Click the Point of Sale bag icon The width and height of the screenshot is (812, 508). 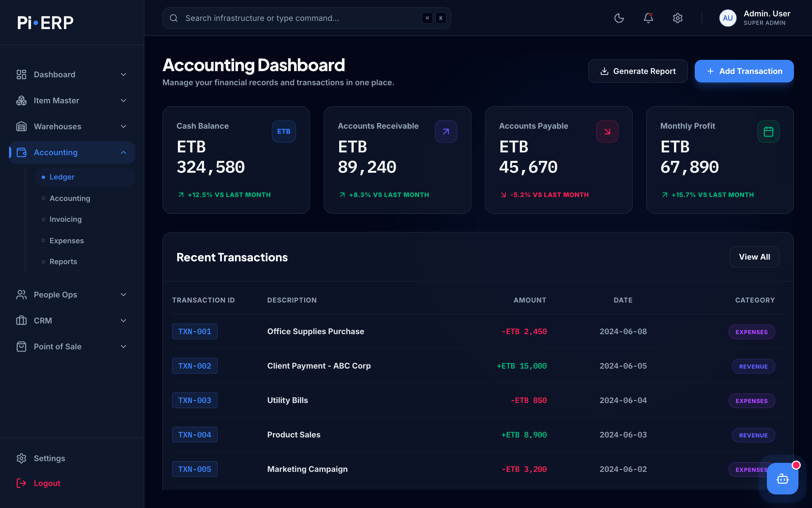(x=21, y=346)
